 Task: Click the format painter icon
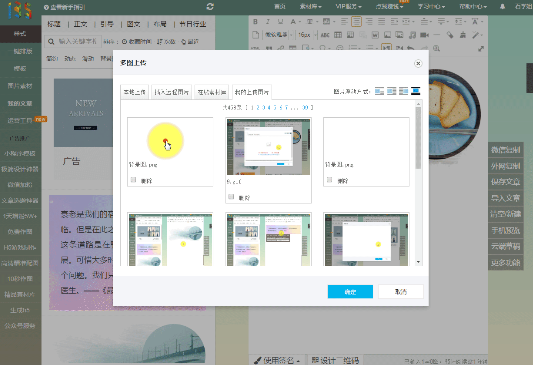click(450, 35)
